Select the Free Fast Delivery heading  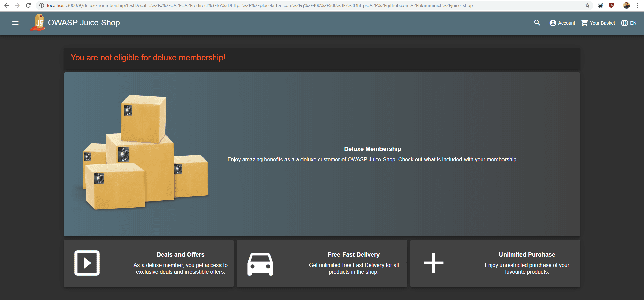tap(354, 255)
